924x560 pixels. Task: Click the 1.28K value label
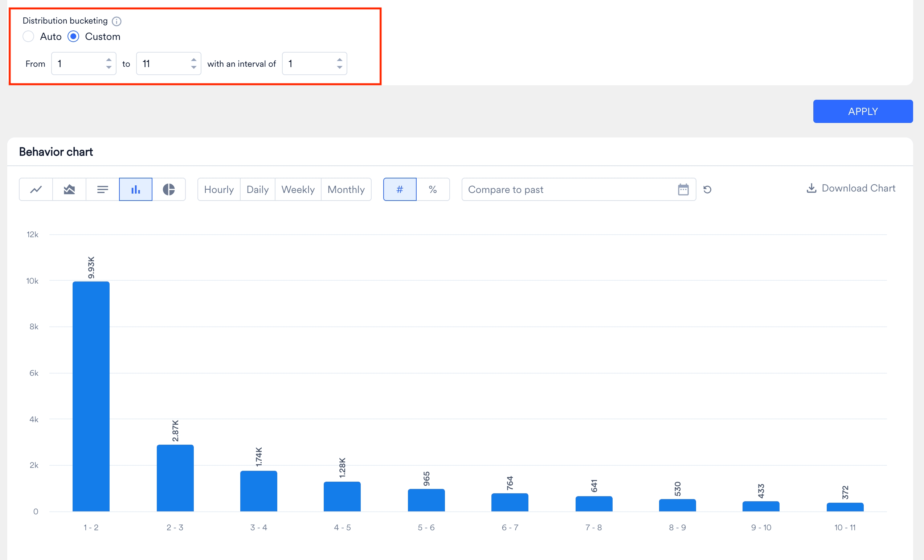click(342, 468)
